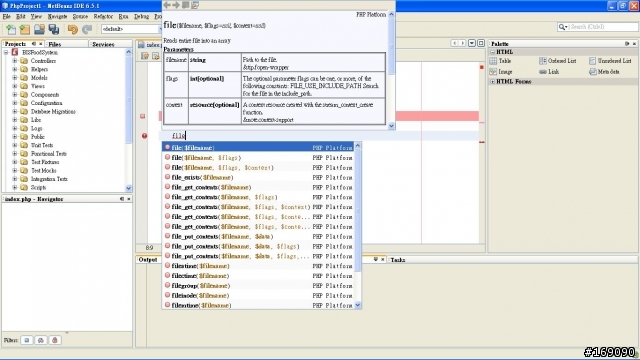The height and width of the screenshot is (360, 640).
Task: Maximize editor window button beside tab arrows
Action: coord(481,43)
